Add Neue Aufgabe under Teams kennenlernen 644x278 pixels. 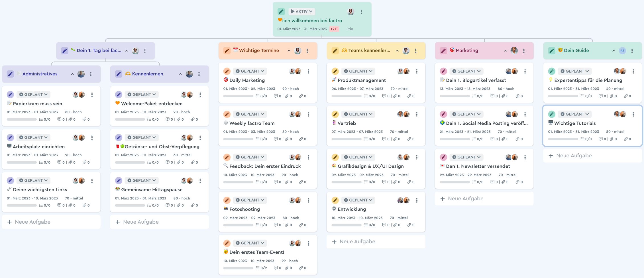(376, 242)
